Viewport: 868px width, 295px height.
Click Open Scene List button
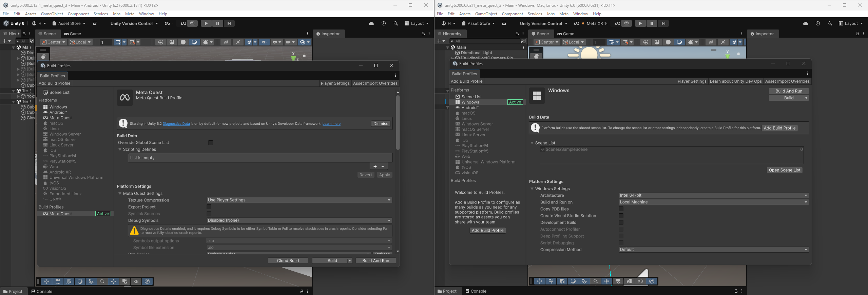tap(784, 170)
